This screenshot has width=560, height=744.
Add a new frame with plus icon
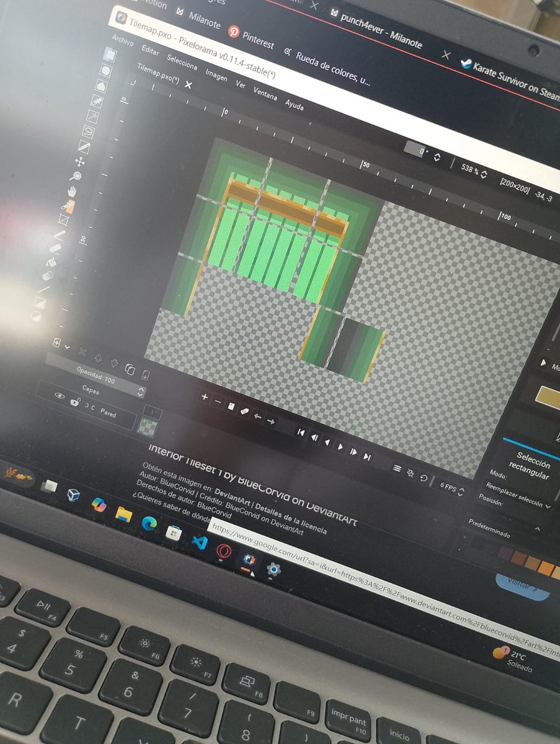204,397
